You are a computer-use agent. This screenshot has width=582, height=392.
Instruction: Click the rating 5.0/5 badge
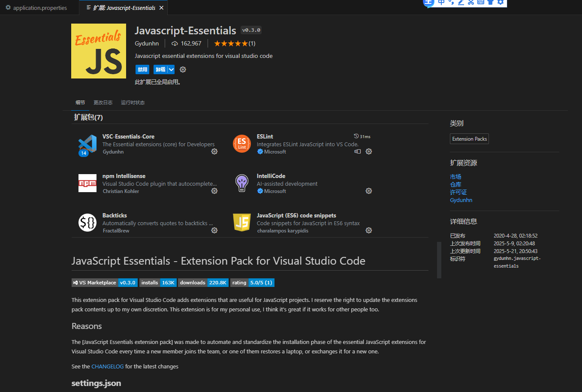point(252,283)
